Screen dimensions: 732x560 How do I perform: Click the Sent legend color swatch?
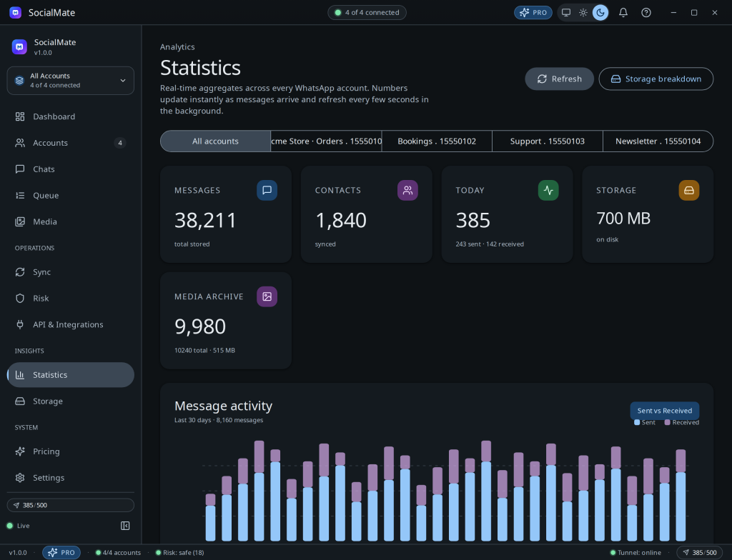[637, 422]
